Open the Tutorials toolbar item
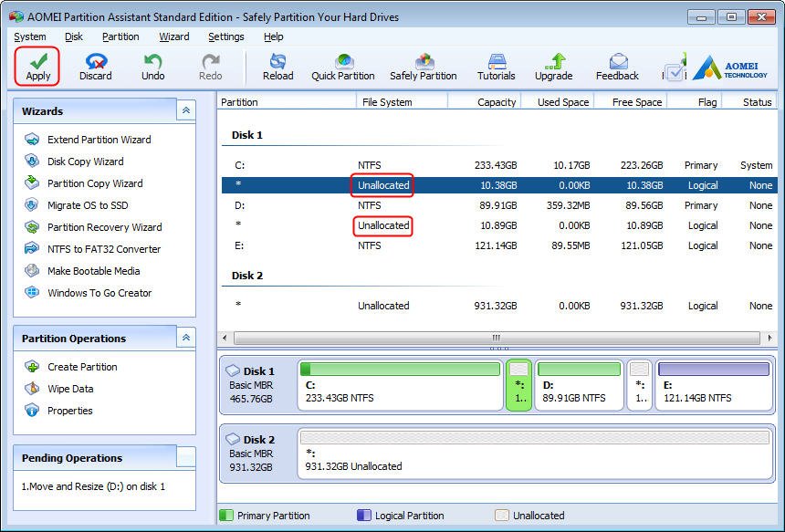The width and height of the screenshot is (785, 532). click(x=497, y=67)
